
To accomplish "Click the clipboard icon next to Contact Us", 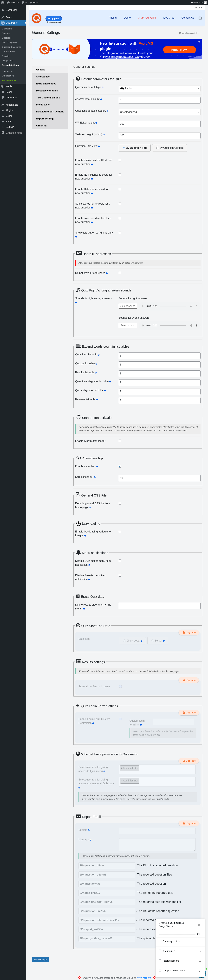I will tap(200, 18).
